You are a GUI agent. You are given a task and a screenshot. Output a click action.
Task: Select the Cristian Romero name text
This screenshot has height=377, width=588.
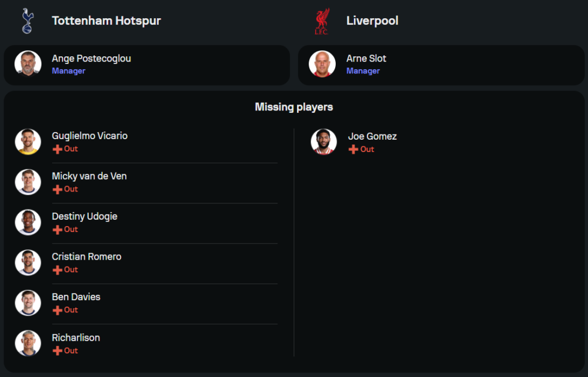coord(86,257)
